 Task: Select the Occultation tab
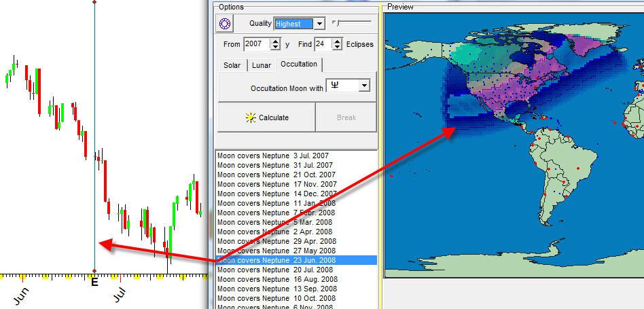(x=298, y=65)
